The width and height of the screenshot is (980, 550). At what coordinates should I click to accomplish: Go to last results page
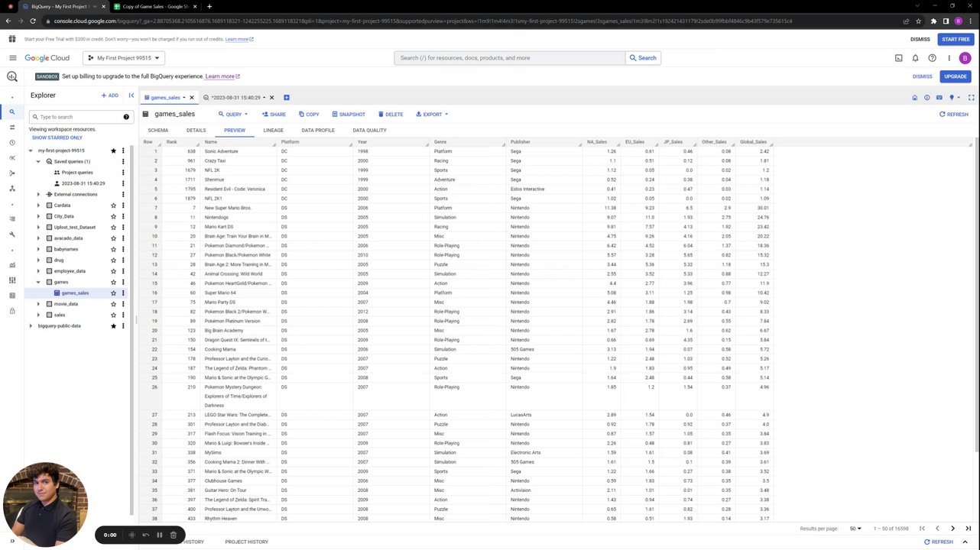tap(968, 529)
